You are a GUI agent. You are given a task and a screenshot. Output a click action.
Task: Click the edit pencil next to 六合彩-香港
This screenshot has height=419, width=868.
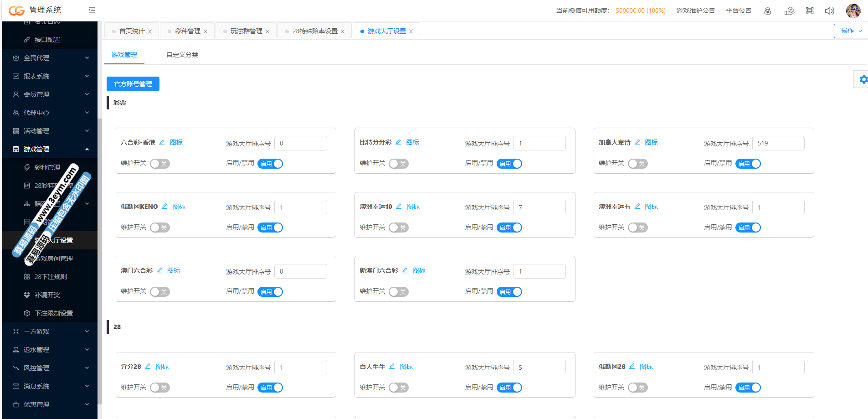[162, 142]
